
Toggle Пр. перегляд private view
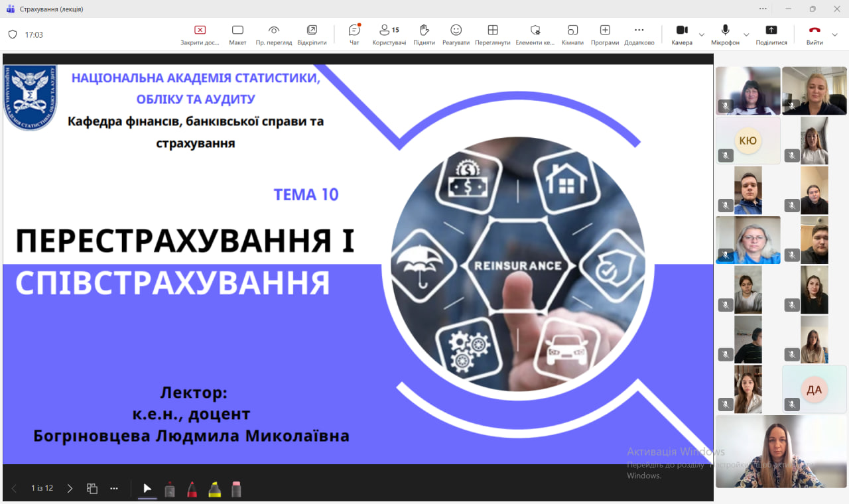coord(273,34)
